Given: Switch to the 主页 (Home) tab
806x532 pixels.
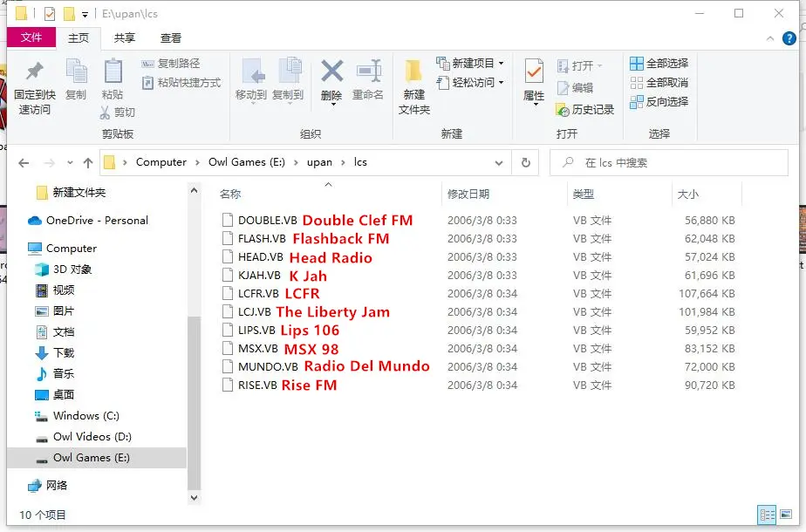Looking at the screenshot, I should coord(79,38).
